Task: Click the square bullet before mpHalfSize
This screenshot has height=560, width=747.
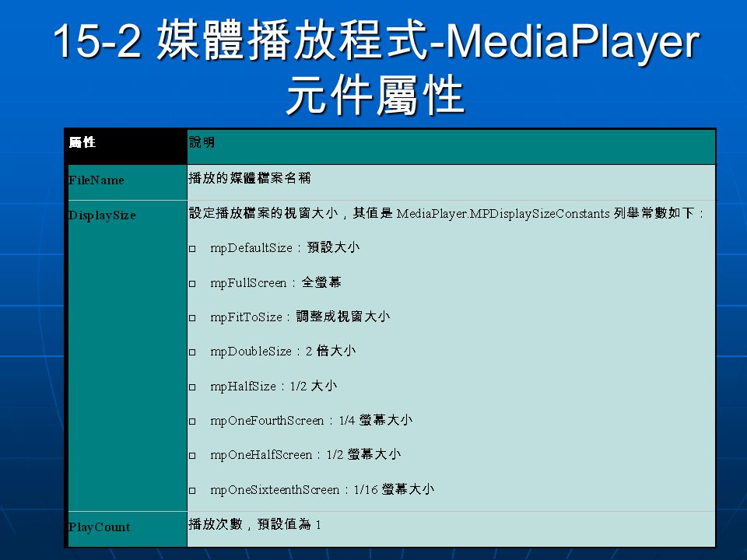Action: pos(192,387)
